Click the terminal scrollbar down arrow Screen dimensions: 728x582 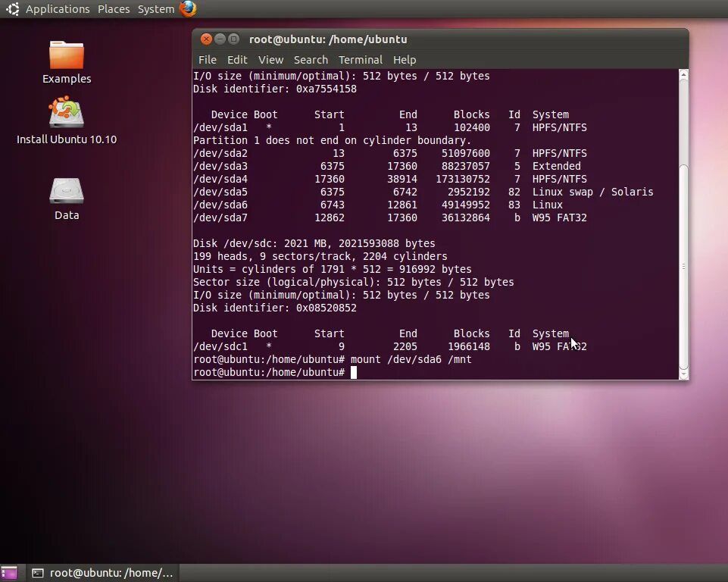[683, 374]
